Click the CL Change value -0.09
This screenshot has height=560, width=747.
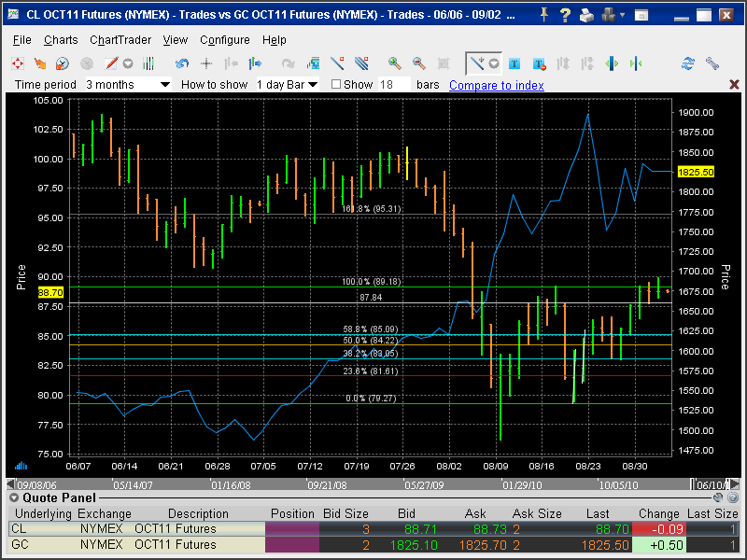pyautogui.click(x=657, y=529)
